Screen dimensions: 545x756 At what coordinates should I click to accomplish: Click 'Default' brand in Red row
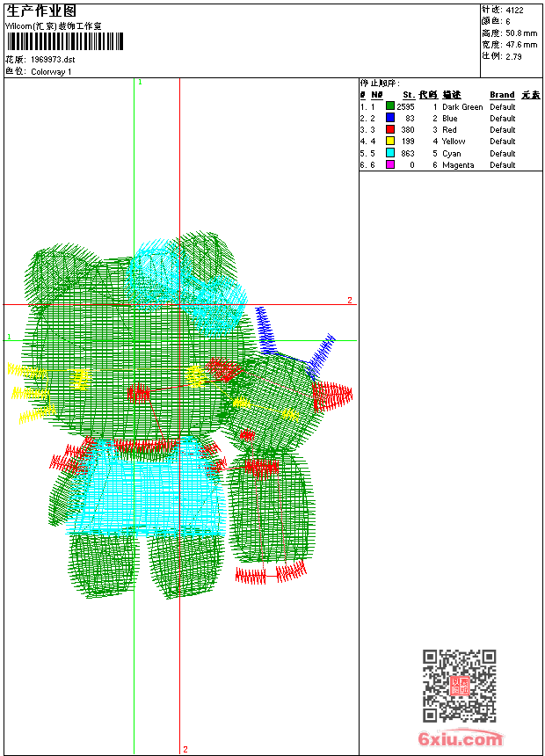pyautogui.click(x=502, y=130)
